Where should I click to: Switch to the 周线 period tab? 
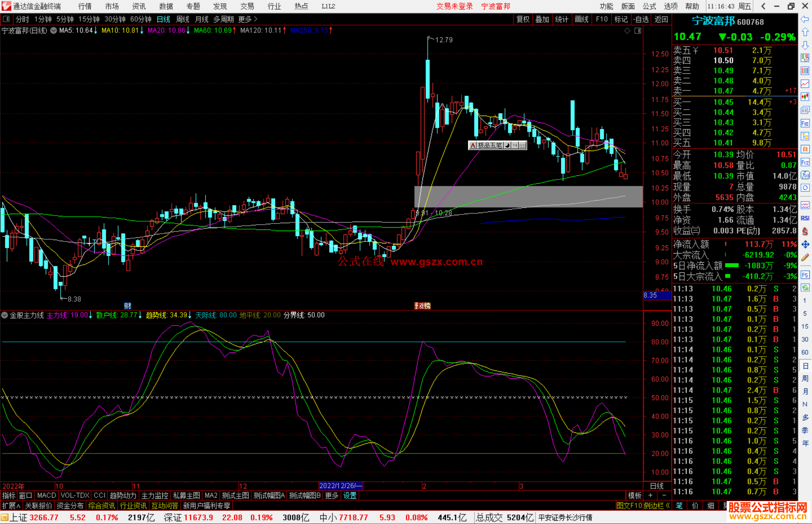[x=183, y=19]
